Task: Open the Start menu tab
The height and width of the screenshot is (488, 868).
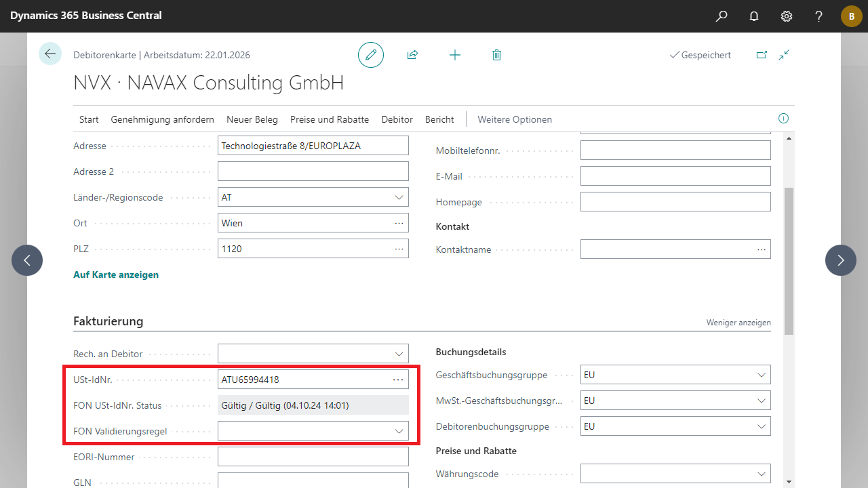Action: (89, 119)
